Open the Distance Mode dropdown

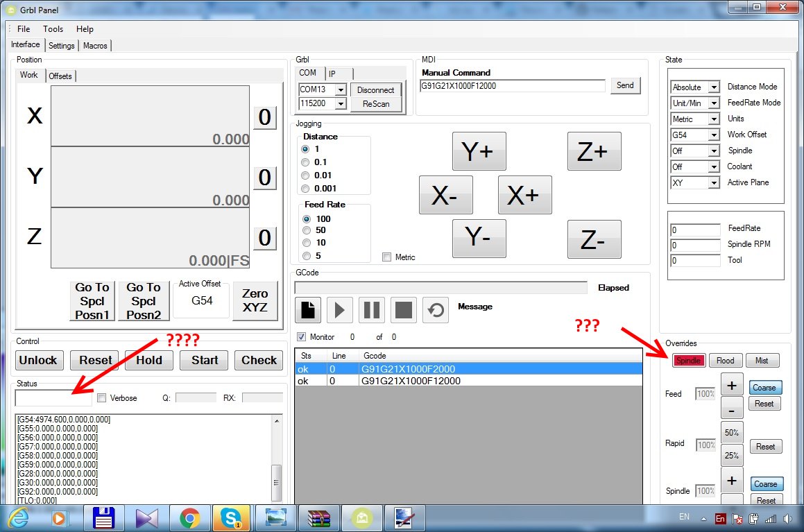tap(713, 87)
